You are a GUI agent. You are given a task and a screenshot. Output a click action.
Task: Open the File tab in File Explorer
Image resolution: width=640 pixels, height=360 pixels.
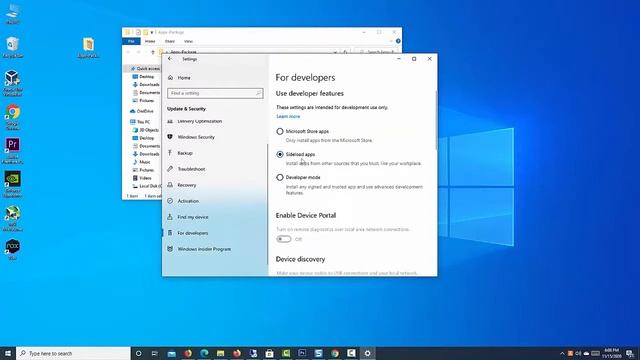click(131, 41)
